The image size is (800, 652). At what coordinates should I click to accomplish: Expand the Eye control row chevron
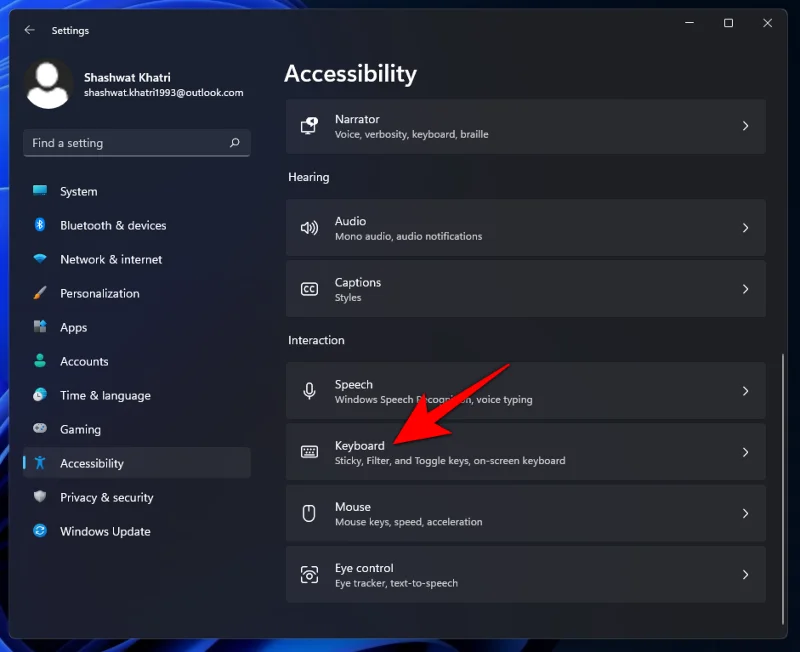pyautogui.click(x=745, y=575)
